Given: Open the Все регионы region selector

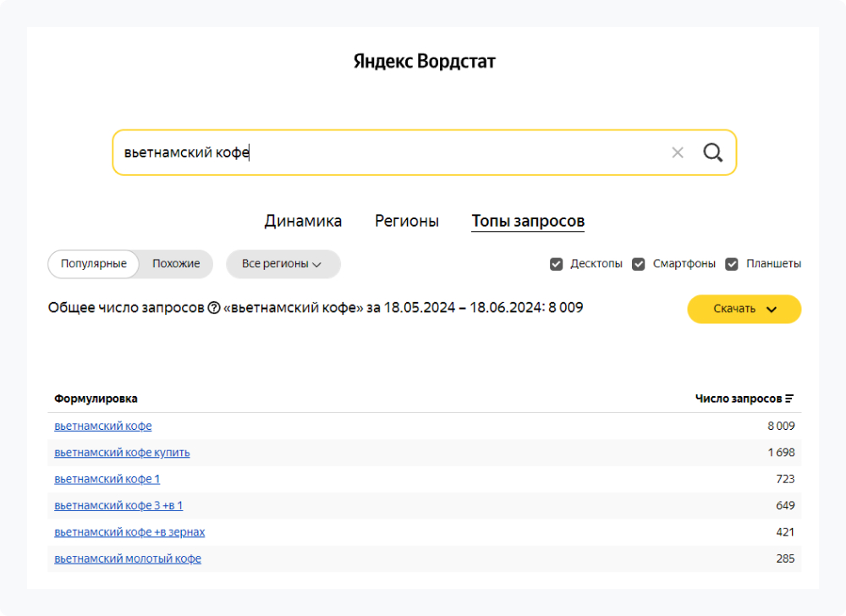Looking at the screenshot, I should tap(283, 264).
